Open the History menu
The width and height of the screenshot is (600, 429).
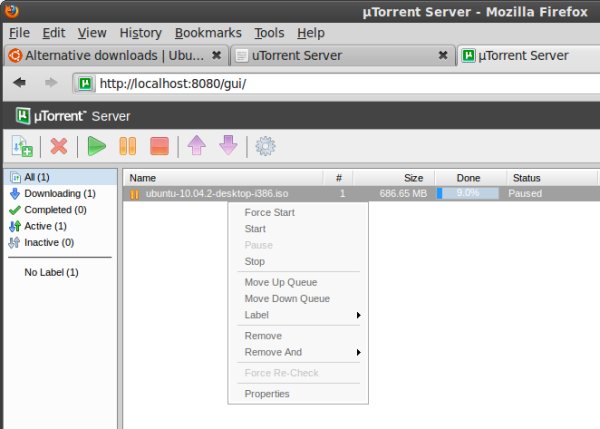click(x=140, y=33)
